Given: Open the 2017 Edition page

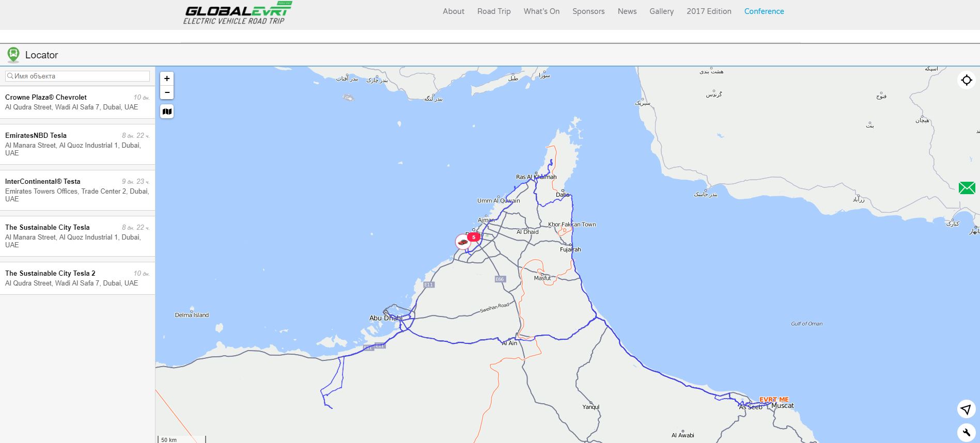Looking at the screenshot, I should [x=708, y=11].
